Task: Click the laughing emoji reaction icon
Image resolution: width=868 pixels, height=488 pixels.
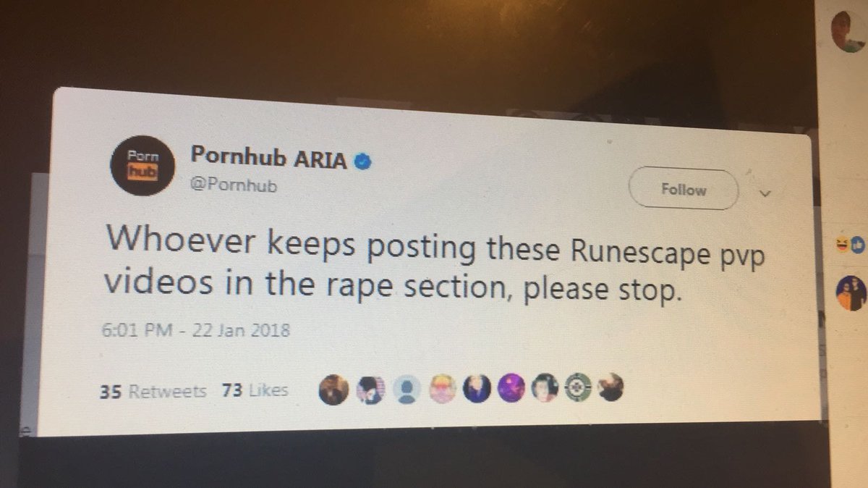Action: (843, 241)
